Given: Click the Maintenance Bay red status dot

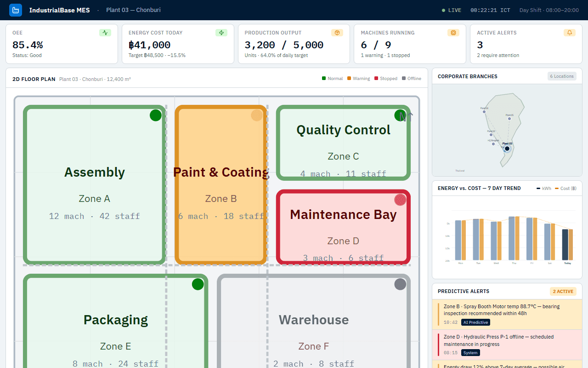Looking at the screenshot, I should [401, 200].
